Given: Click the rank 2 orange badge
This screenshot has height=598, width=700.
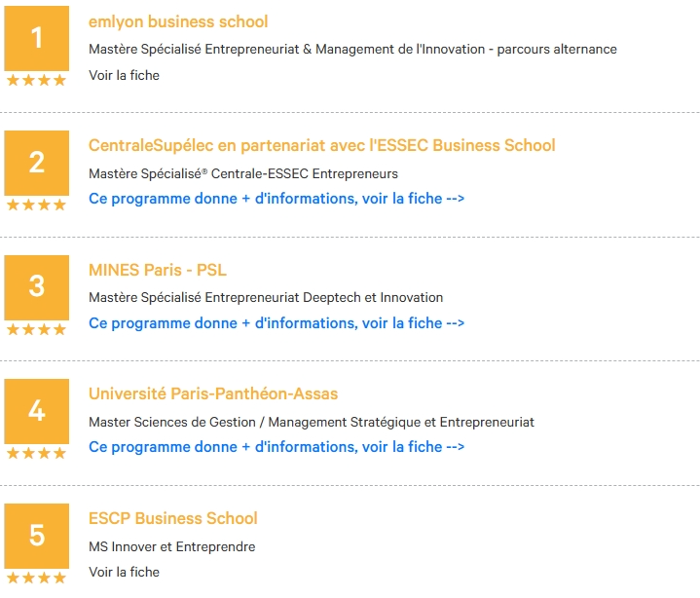Looking at the screenshot, I should click(37, 163).
